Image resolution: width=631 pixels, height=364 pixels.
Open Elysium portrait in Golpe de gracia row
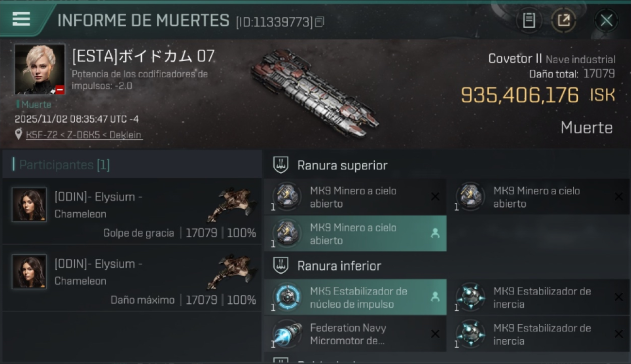click(29, 205)
